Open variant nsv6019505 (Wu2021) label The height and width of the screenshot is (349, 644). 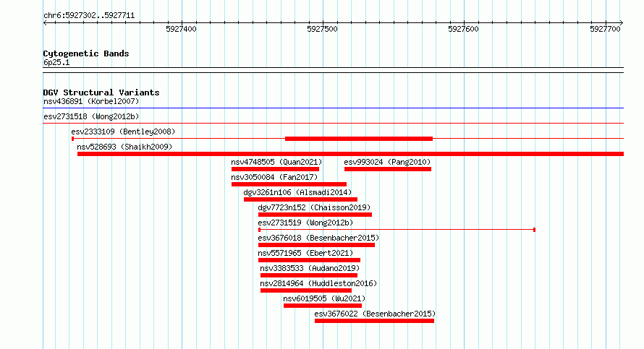coord(324,298)
